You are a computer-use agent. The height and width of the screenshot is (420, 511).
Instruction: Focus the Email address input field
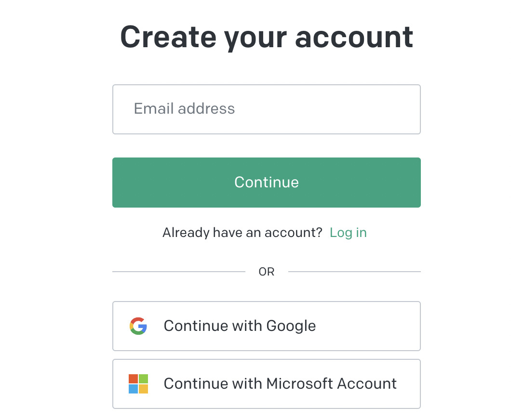coord(267,109)
